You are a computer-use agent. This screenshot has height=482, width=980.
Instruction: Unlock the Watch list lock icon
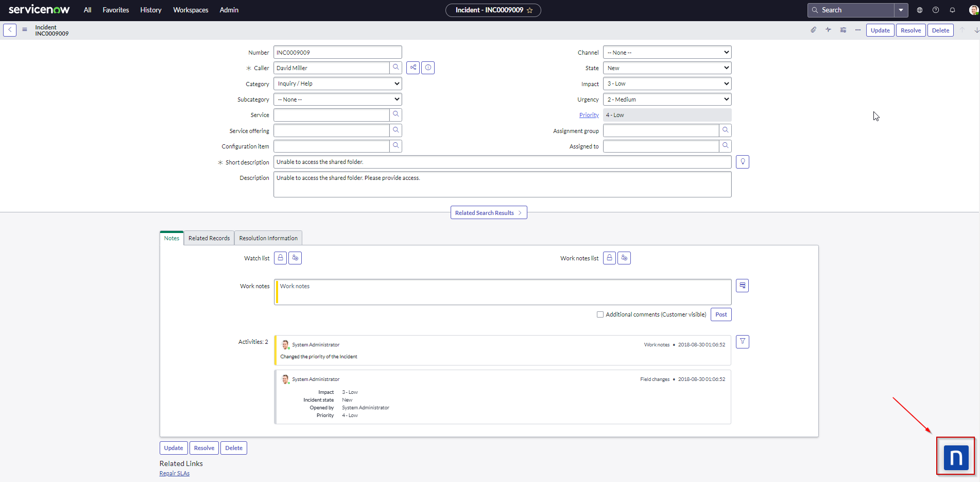coord(280,258)
